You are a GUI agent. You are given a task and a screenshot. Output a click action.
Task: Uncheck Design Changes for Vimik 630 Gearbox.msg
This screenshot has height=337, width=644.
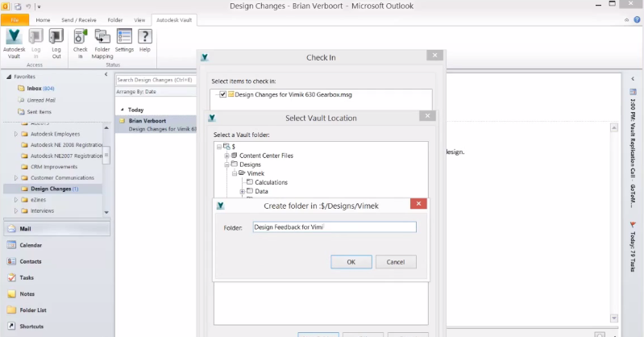[222, 94]
